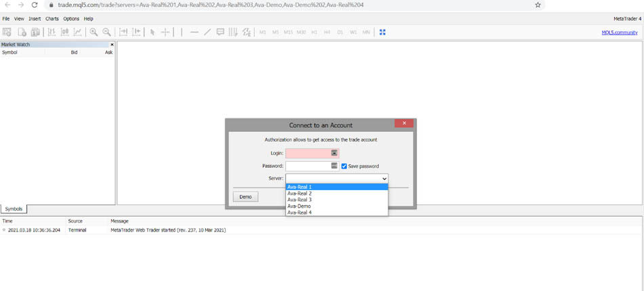Set timeframe to M15
Viewport: 644px width, 291px height.
click(288, 32)
